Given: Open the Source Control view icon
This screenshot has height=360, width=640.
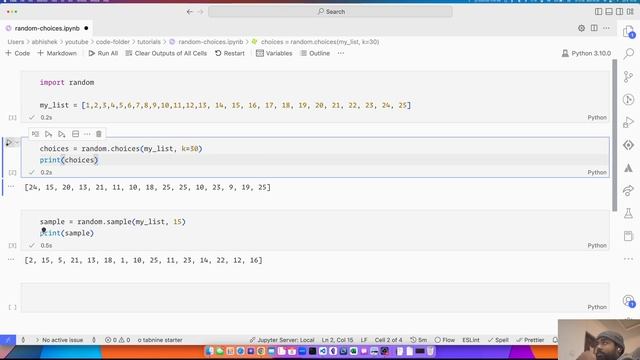Looking at the screenshot, I should point(629,76).
